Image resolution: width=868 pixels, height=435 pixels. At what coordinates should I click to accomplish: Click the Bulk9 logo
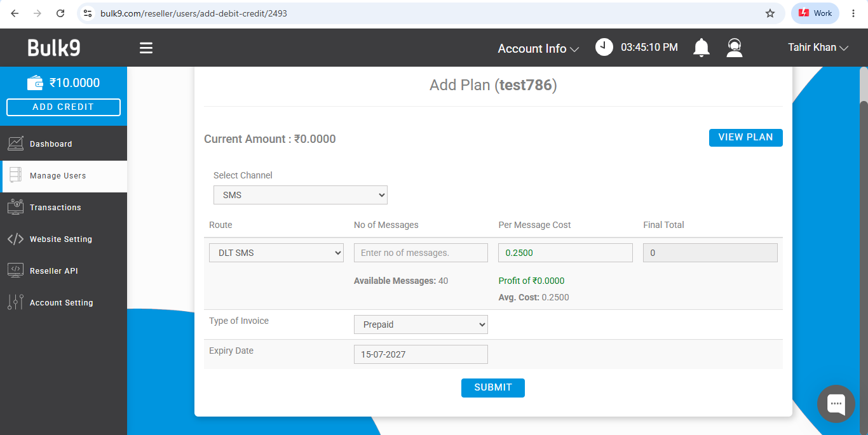tap(54, 48)
